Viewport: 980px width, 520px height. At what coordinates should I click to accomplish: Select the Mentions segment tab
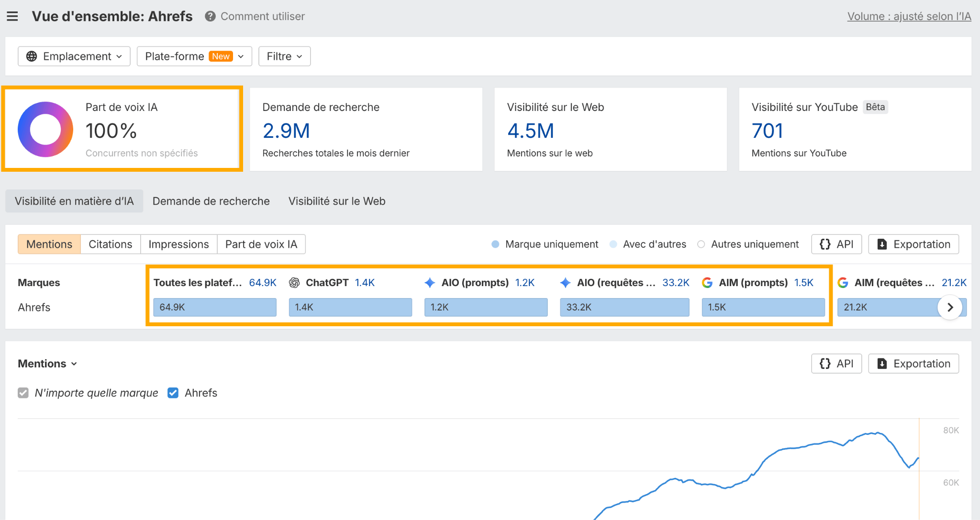[49, 244]
